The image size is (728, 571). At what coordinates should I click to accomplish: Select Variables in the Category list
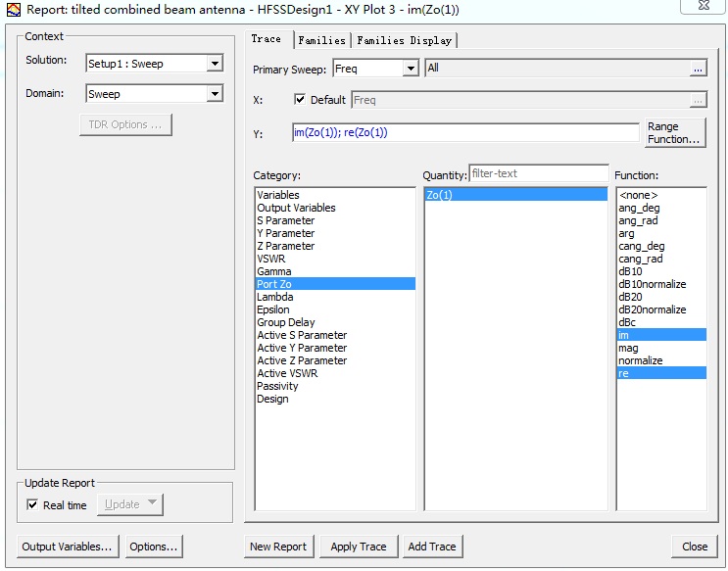(x=335, y=195)
